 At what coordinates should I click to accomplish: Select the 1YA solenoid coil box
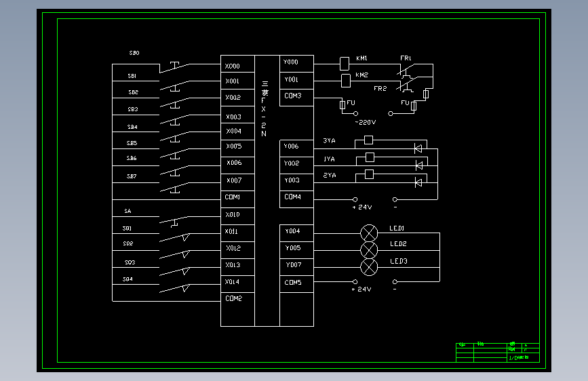point(370,157)
